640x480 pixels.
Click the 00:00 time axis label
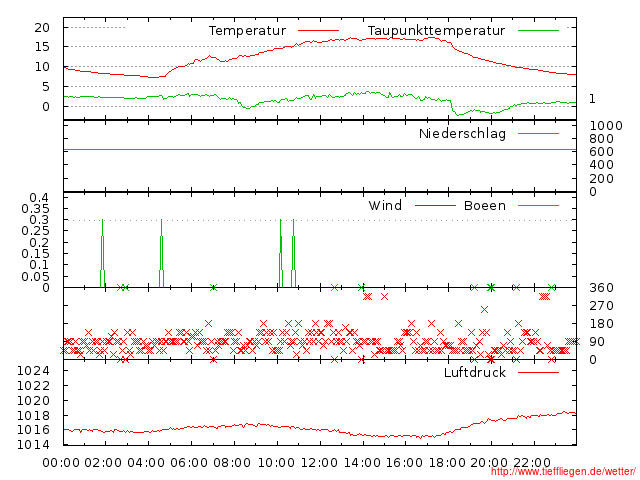pyautogui.click(x=61, y=463)
